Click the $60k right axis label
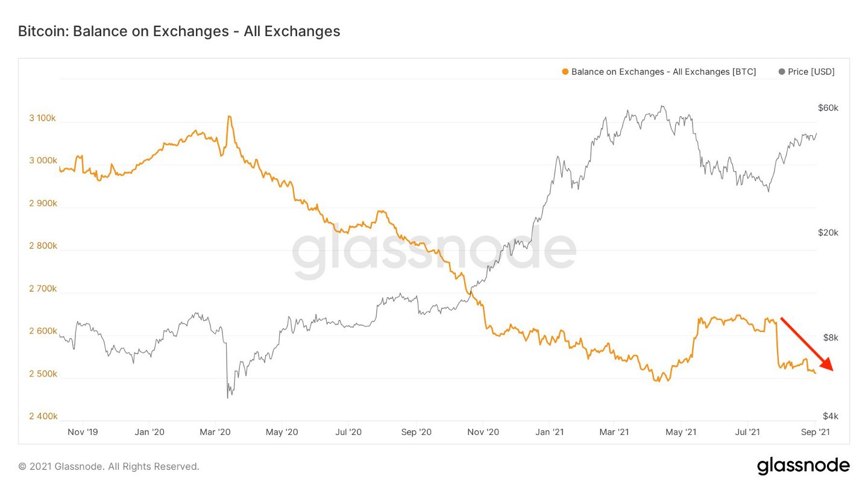Image resolution: width=868 pixels, height=488 pixels. (828, 108)
